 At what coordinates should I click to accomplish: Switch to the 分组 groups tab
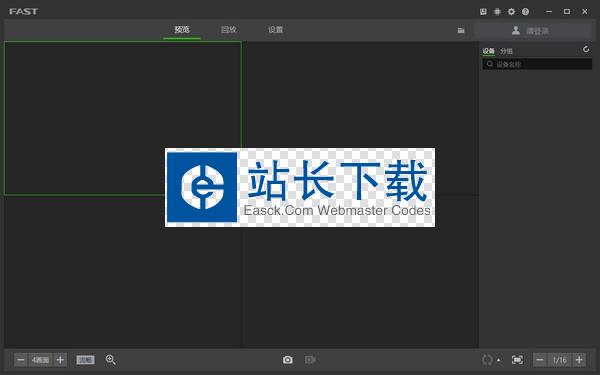point(506,51)
